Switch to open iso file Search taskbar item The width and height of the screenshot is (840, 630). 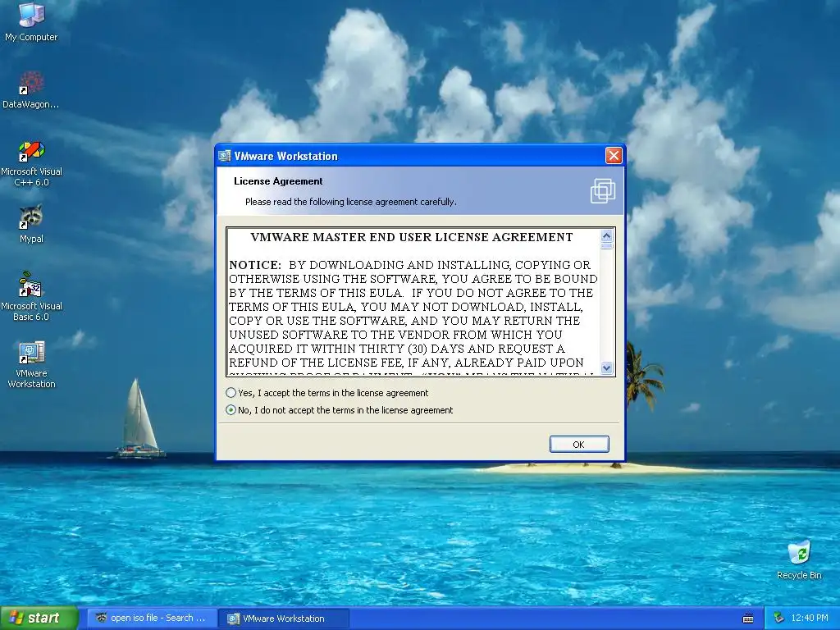point(152,619)
